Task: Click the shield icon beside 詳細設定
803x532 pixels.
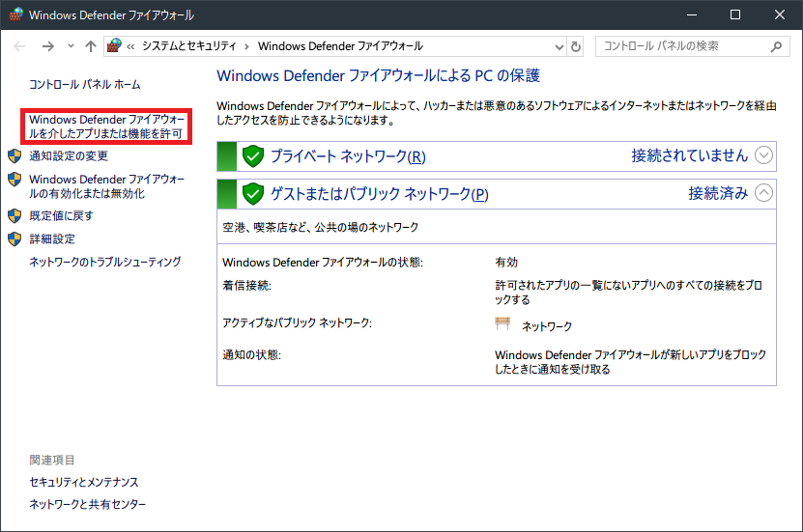Action: [x=14, y=238]
